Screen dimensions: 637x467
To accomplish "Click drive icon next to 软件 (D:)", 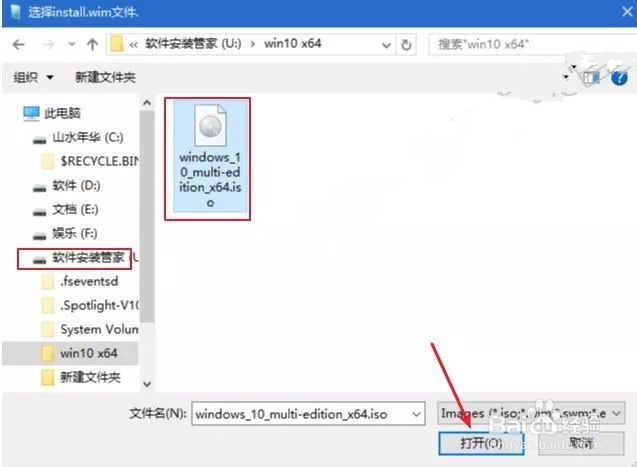I will tap(39, 188).
